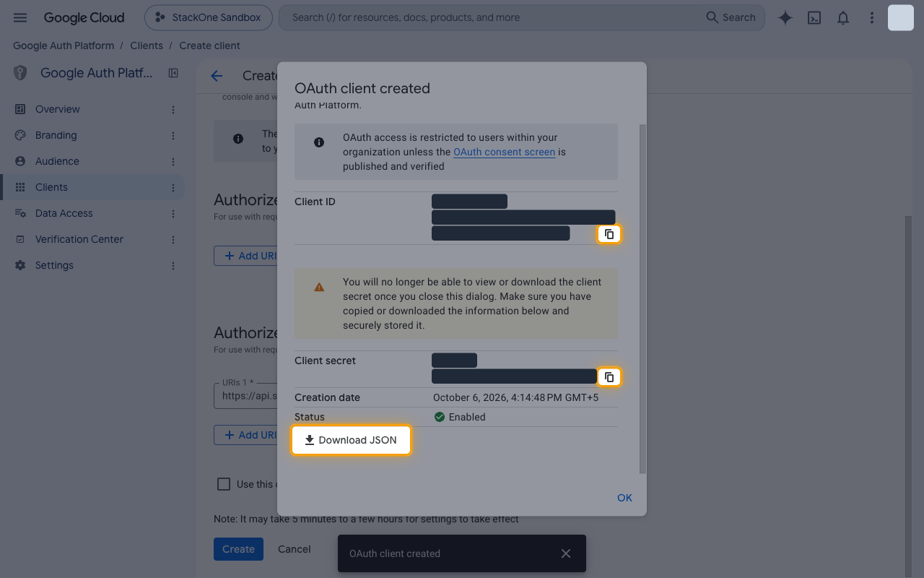Open more options for Data Access
The image size is (924, 578).
click(x=173, y=213)
